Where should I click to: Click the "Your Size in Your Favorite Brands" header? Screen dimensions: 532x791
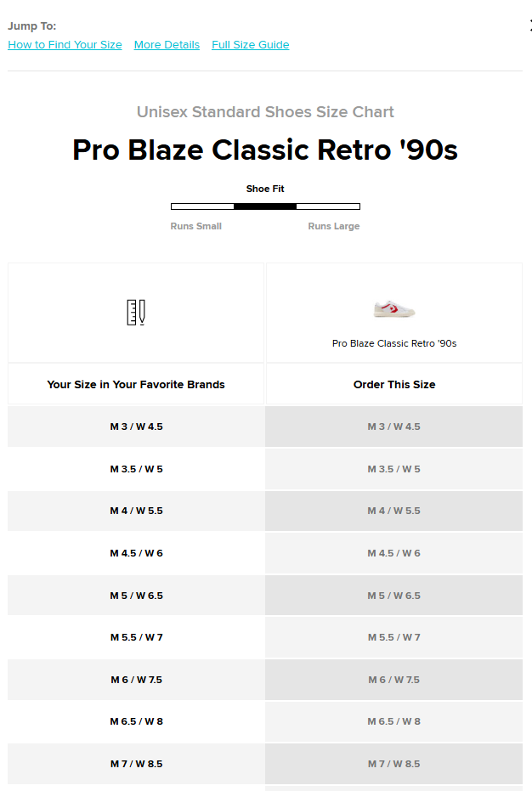[x=135, y=384]
